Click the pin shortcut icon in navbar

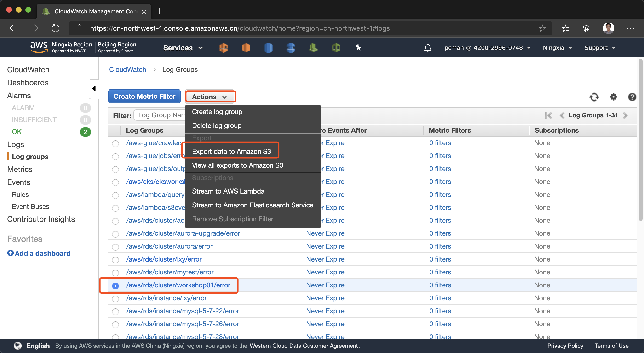[x=358, y=48]
